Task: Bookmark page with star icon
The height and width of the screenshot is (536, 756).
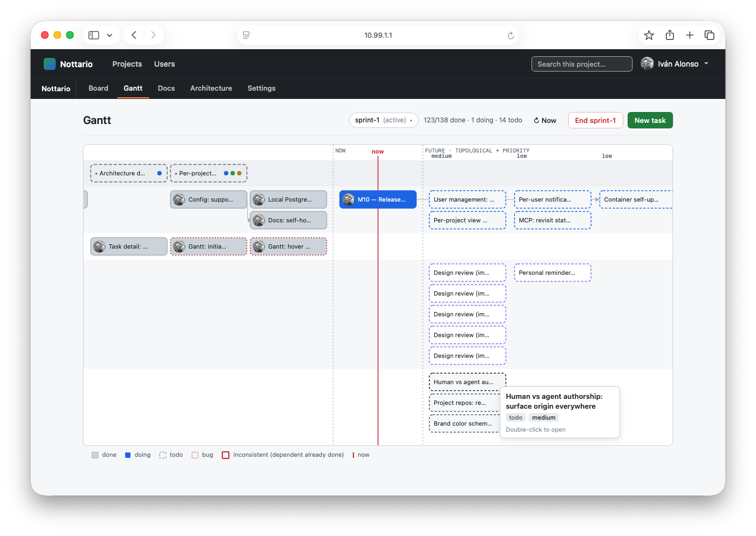Action: pos(649,35)
